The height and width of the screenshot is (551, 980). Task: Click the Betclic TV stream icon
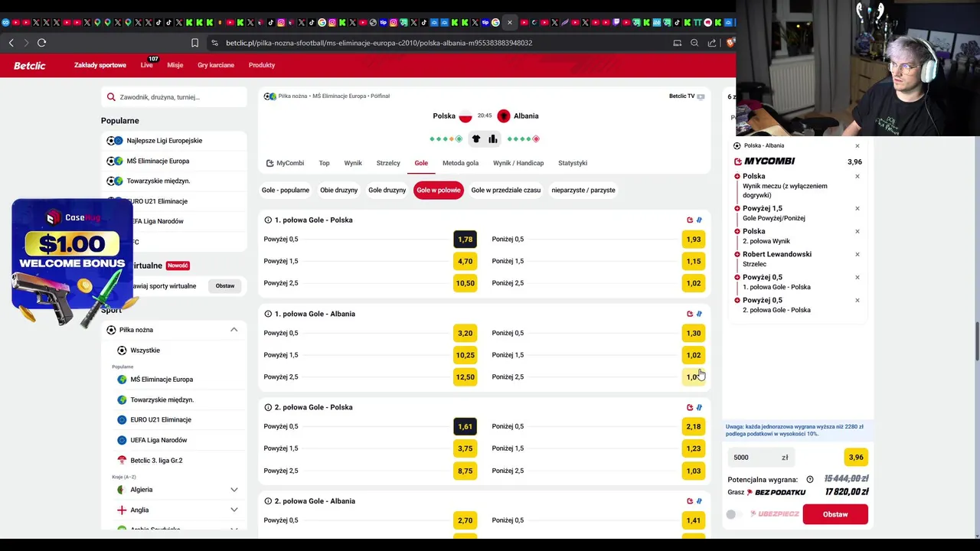701,96
